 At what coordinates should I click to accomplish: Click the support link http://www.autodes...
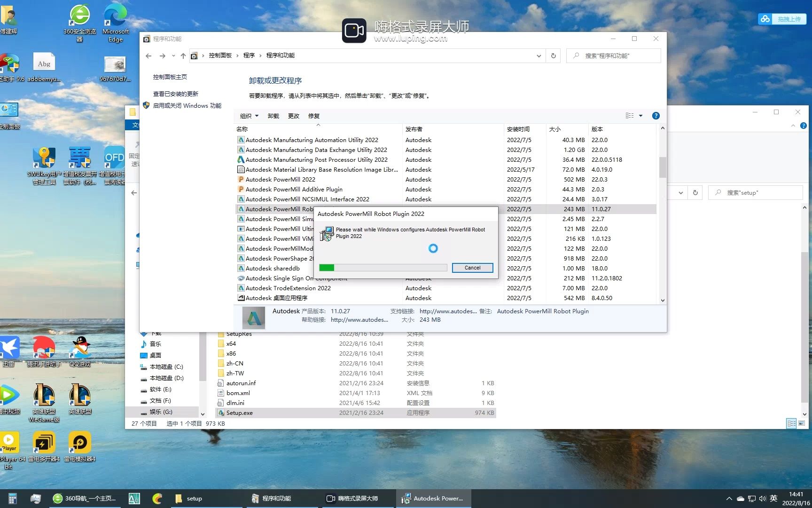tap(448, 311)
